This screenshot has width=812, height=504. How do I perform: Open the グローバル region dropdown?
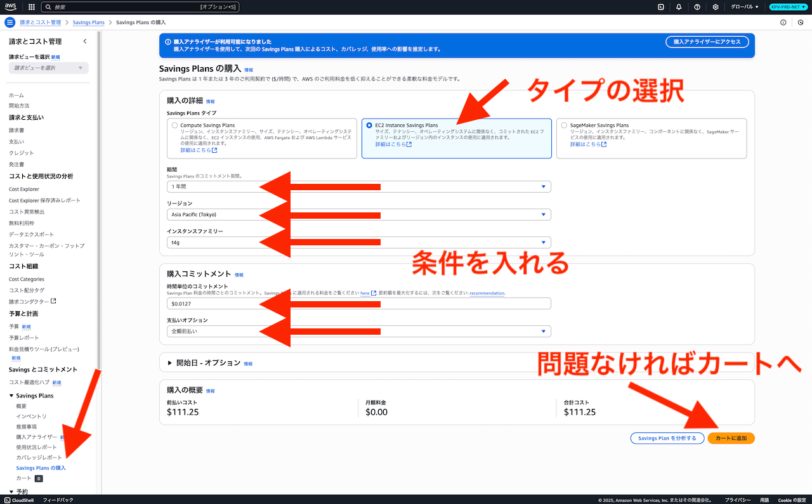(745, 7)
